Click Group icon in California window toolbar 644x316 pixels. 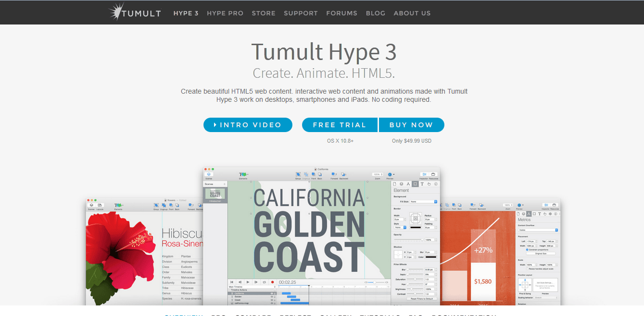point(298,174)
